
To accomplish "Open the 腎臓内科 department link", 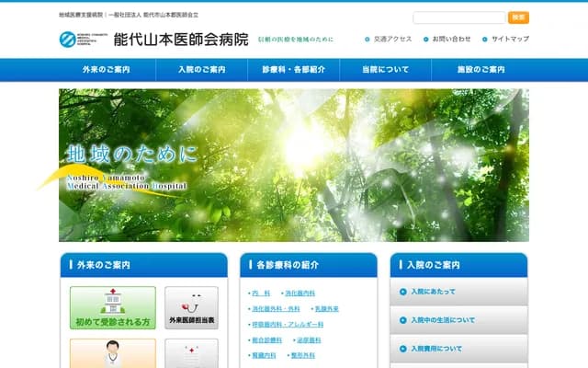I will click(x=264, y=355).
